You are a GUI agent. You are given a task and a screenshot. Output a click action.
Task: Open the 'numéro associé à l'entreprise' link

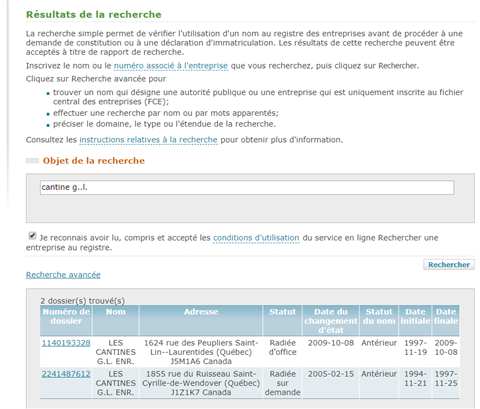tap(171, 66)
